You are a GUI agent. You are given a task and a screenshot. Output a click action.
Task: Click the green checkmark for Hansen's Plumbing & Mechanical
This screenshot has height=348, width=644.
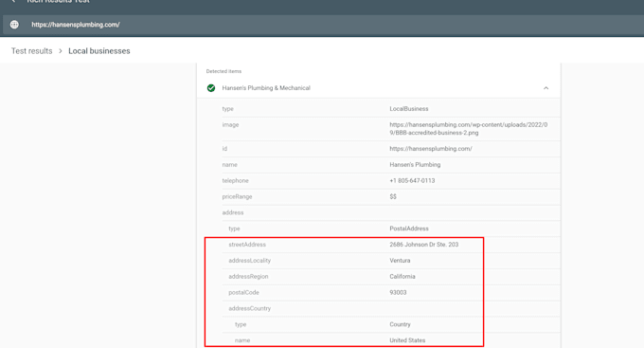(211, 88)
